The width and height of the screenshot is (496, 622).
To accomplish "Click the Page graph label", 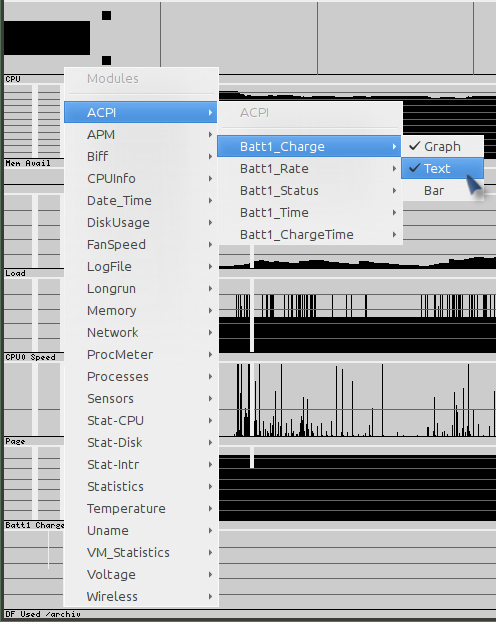I will [x=15, y=441].
